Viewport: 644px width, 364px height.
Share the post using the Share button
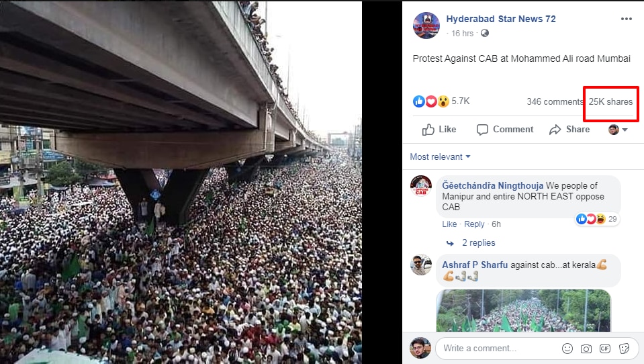(569, 130)
